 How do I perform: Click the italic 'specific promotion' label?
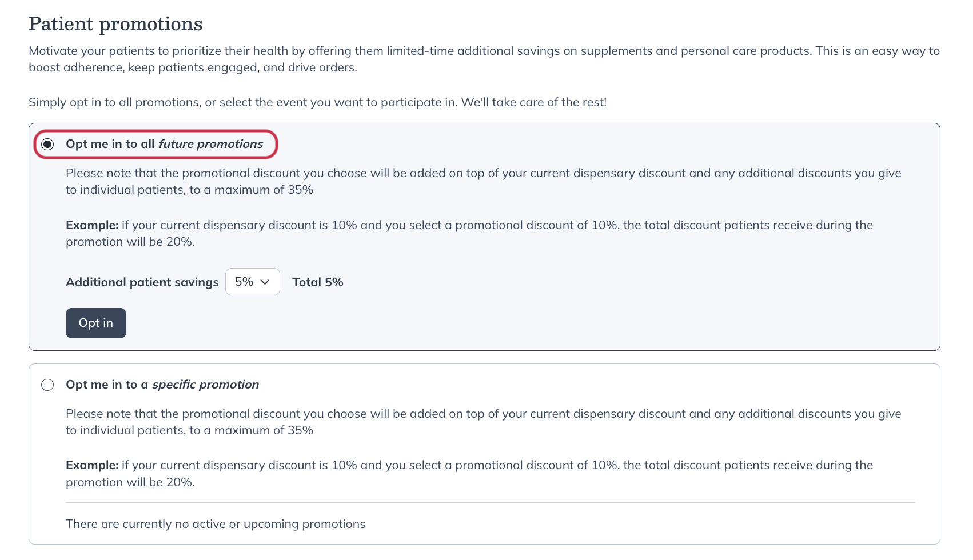205,385
